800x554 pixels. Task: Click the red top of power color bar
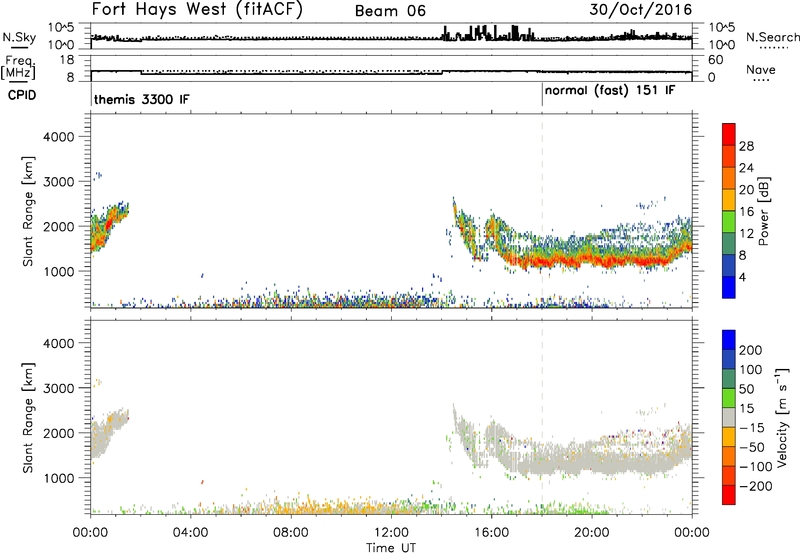coord(729,134)
